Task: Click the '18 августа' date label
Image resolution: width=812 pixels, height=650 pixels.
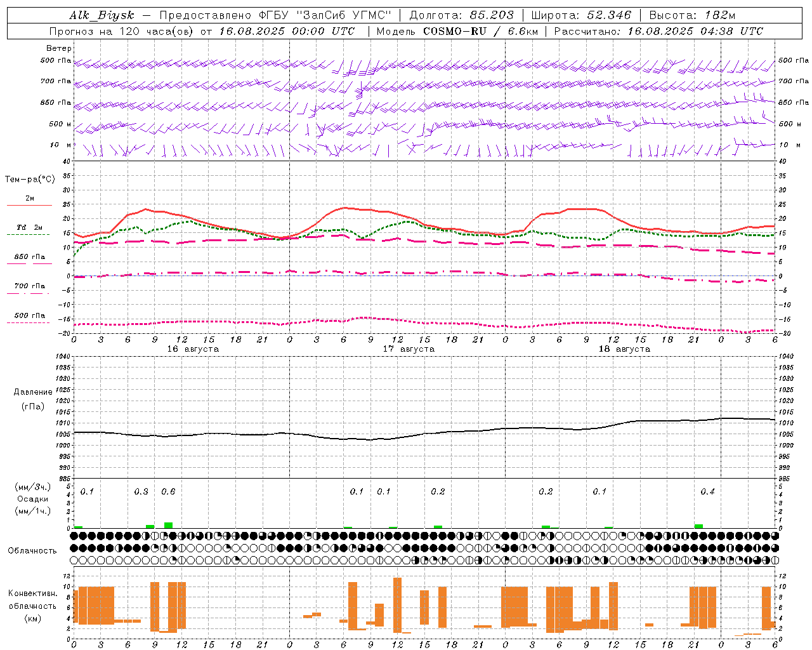Action: point(624,349)
